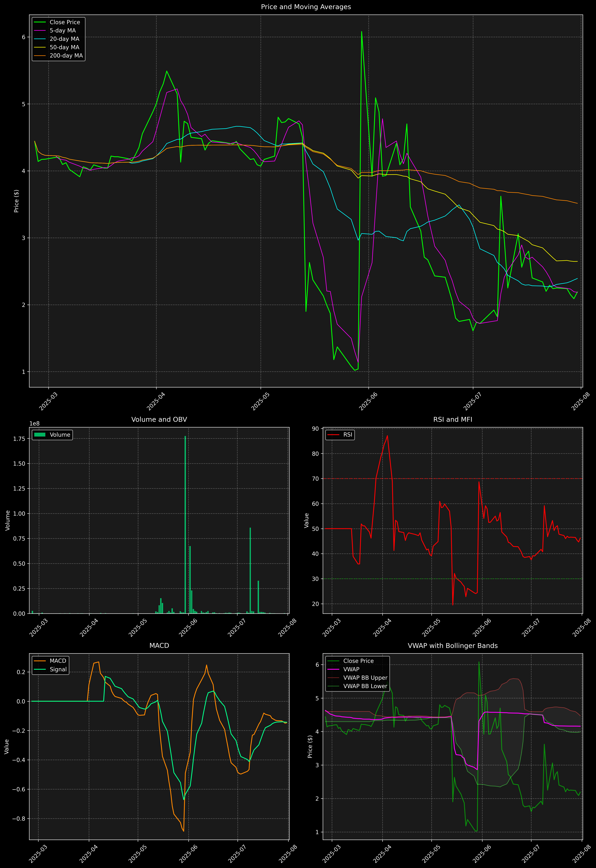Image resolution: width=596 pixels, height=868 pixels.
Task: Select the "200-day MA" legend entry
Action: pos(66,56)
